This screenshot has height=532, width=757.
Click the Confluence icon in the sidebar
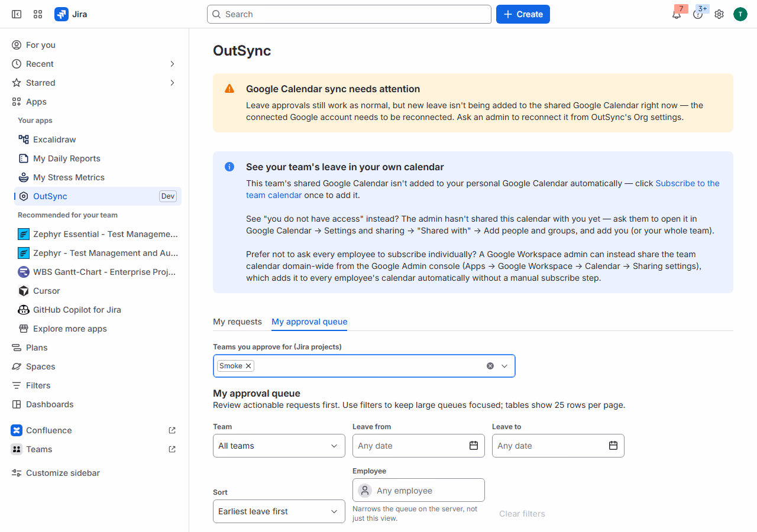(x=17, y=430)
